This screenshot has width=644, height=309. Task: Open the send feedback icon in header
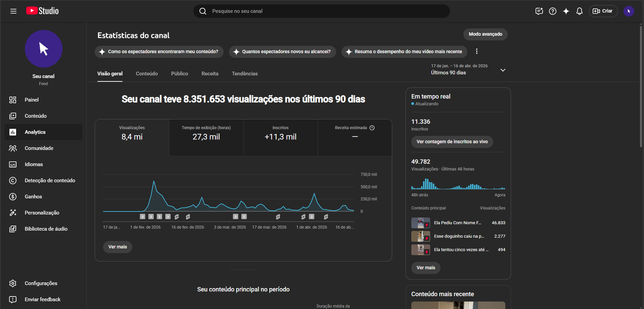[x=539, y=11]
